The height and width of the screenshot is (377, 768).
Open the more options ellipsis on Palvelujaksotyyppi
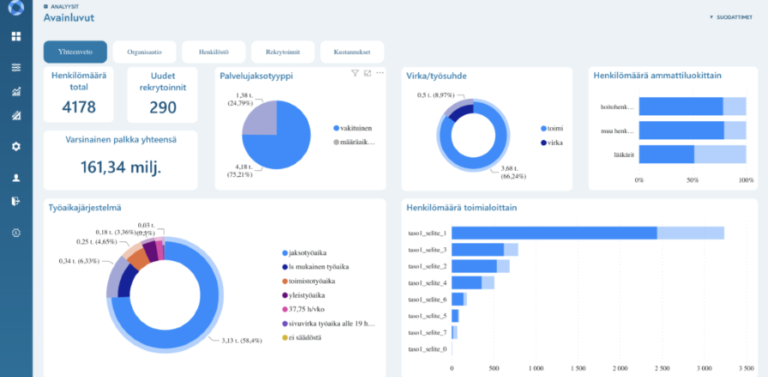pyautogui.click(x=380, y=73)
